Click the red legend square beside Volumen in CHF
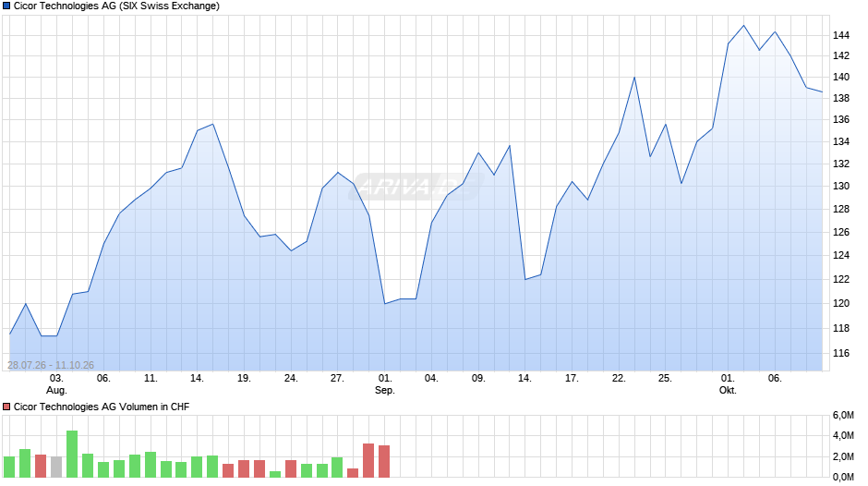Screen dimensions: 868x486 (6, 407)
